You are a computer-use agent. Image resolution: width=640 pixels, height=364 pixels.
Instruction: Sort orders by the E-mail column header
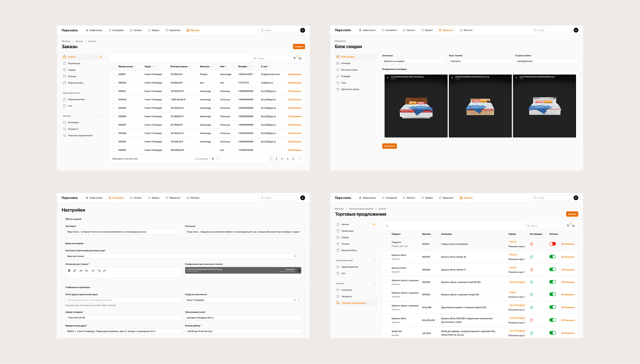pyautogui.click(x=265, y=66)
